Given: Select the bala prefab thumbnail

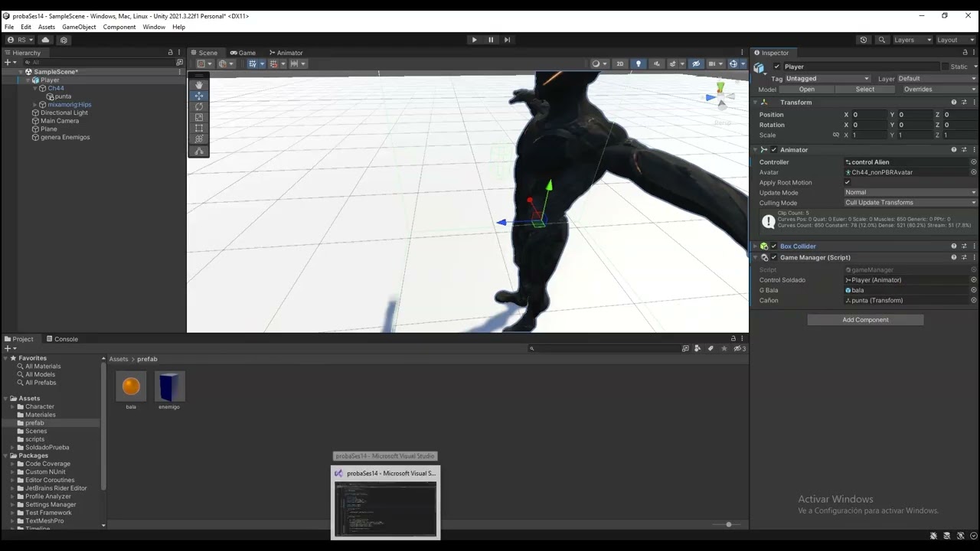Looking at the screenshot, I should 131,386.
